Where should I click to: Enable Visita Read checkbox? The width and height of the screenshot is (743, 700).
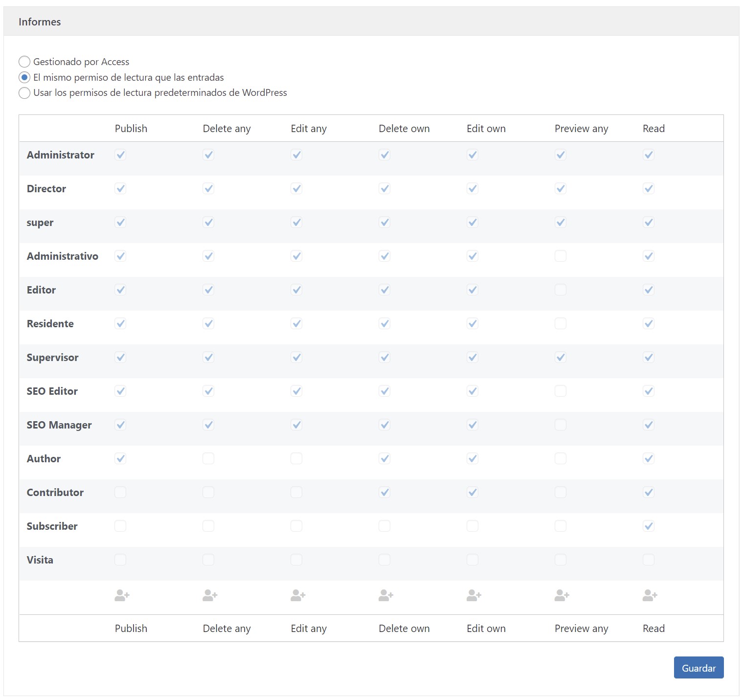(x=649, y=560)
